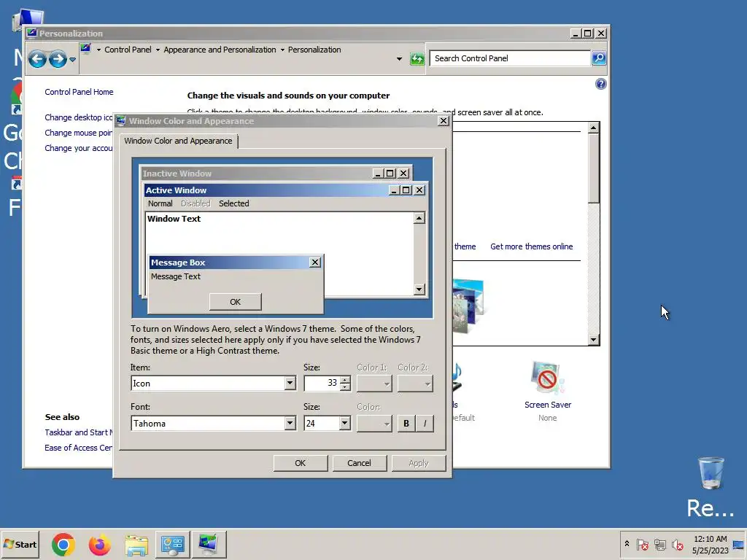
Task: Switch to Control Panel taskbar button
Action: coord(172,544)
